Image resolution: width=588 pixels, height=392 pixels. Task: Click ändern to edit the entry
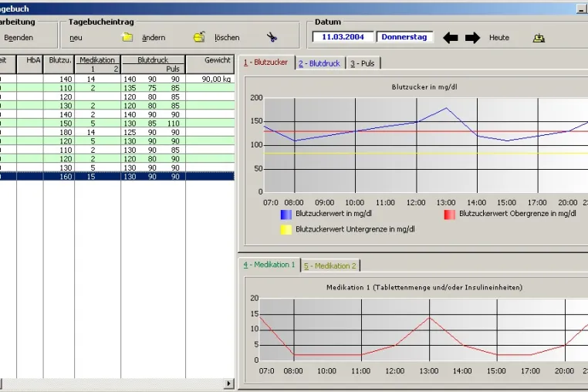click(x=154, y=38)
